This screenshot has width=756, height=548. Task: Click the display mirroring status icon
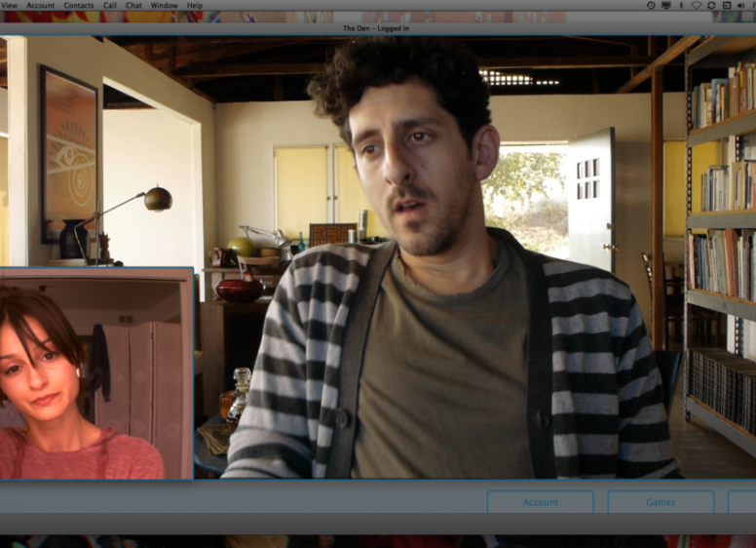(x=665, y=5)
